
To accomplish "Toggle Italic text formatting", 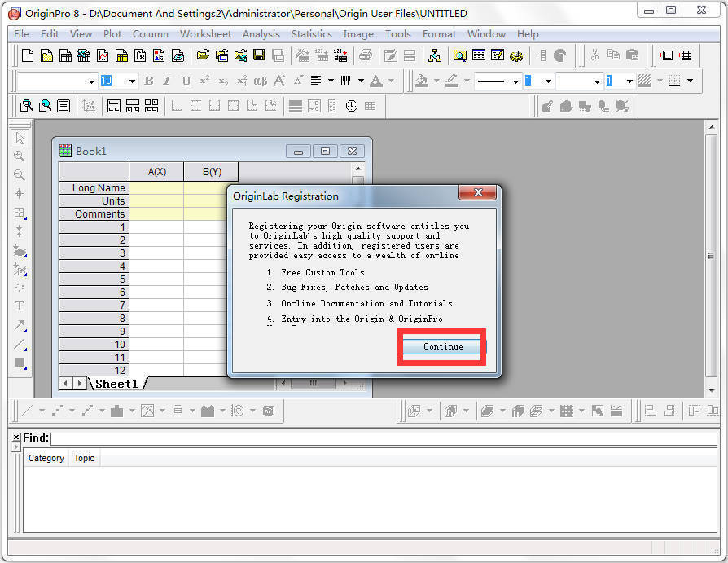I will tap(167, 81).
